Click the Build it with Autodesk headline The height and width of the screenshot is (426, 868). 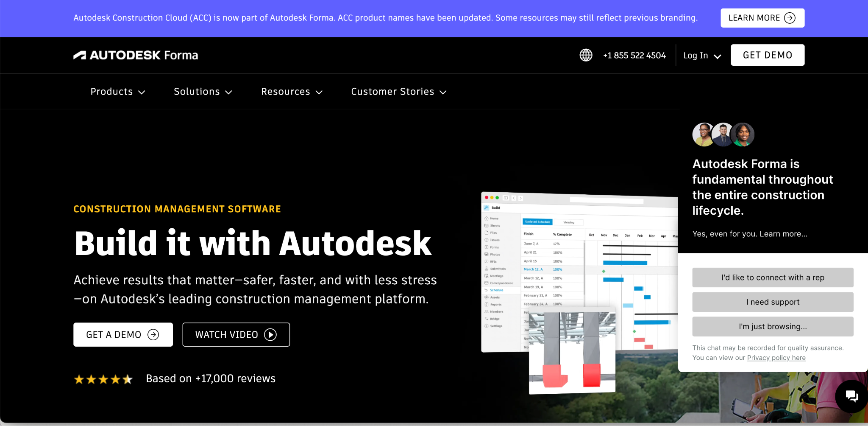point(253,244)
